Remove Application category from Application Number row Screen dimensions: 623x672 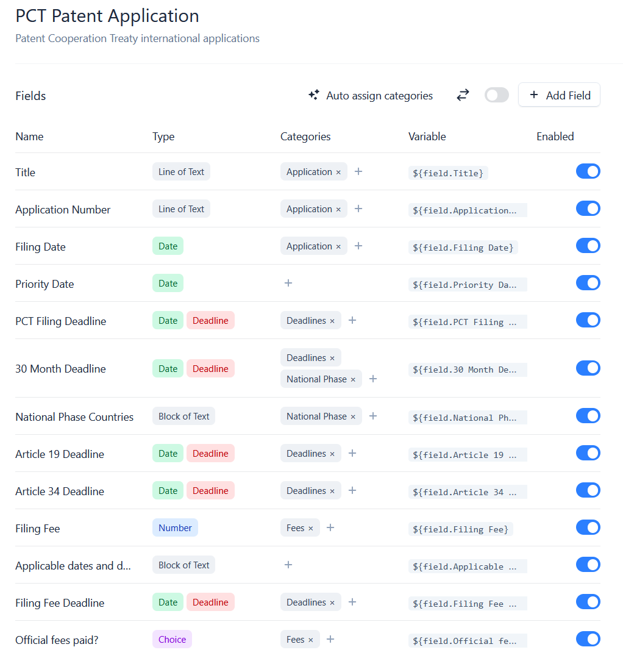pyautogui.click(x=338, y=210)
